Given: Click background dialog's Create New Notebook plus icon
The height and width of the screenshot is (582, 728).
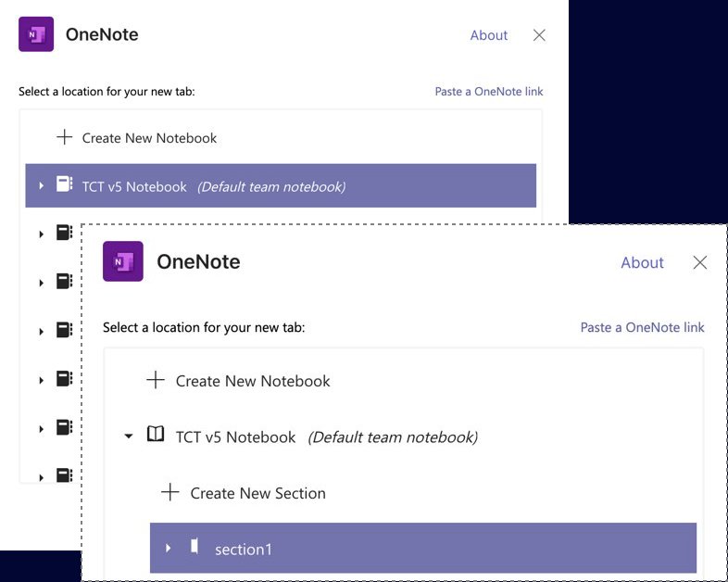Looking at the screenshot, I should click(x=64, y=137).
